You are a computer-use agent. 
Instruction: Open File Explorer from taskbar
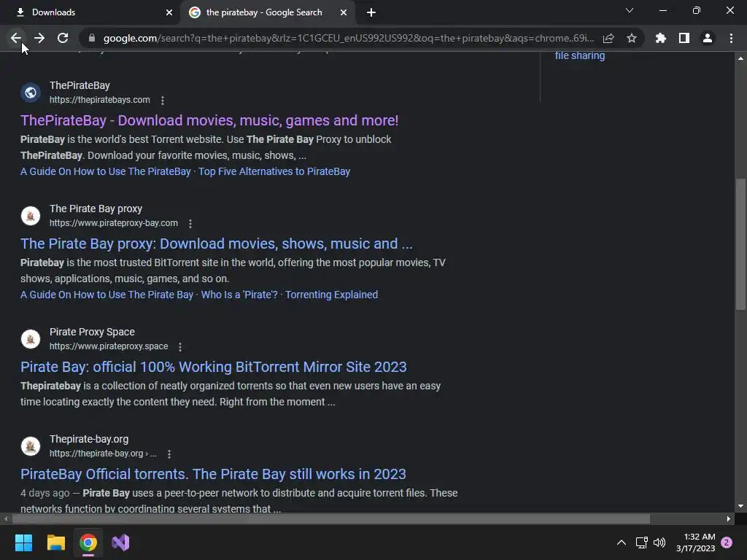[x=55, y=542]
